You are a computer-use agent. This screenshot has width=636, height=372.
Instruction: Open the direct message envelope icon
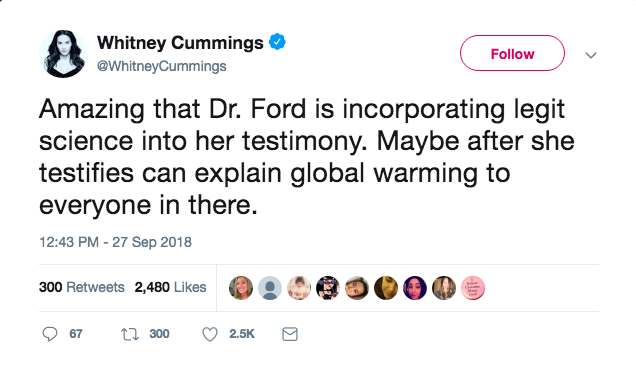coord(290,334)
